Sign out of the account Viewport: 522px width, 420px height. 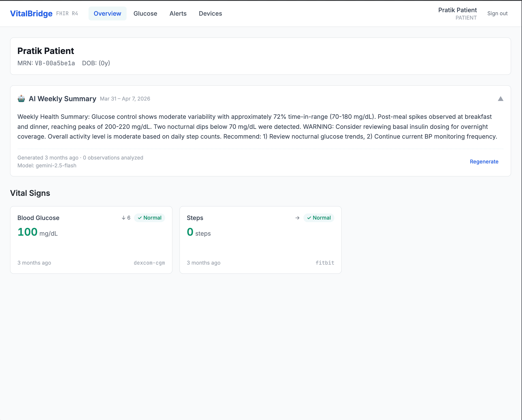pos(497,13)
